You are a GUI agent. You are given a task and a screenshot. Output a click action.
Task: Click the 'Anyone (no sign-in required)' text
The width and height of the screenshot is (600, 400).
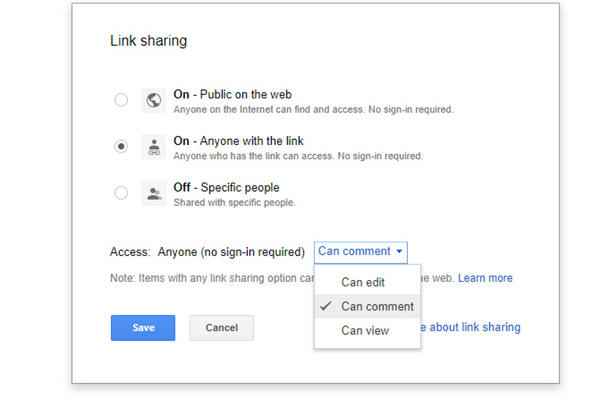coord(232,252)
